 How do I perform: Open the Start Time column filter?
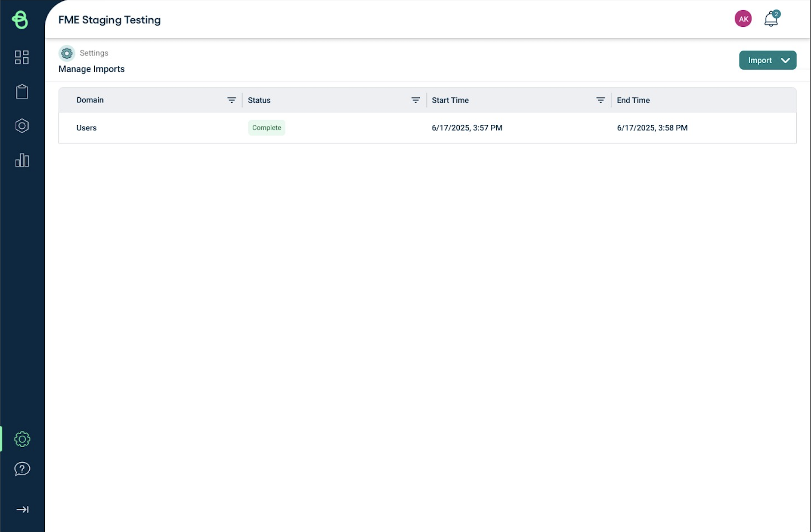coord(600,100)
